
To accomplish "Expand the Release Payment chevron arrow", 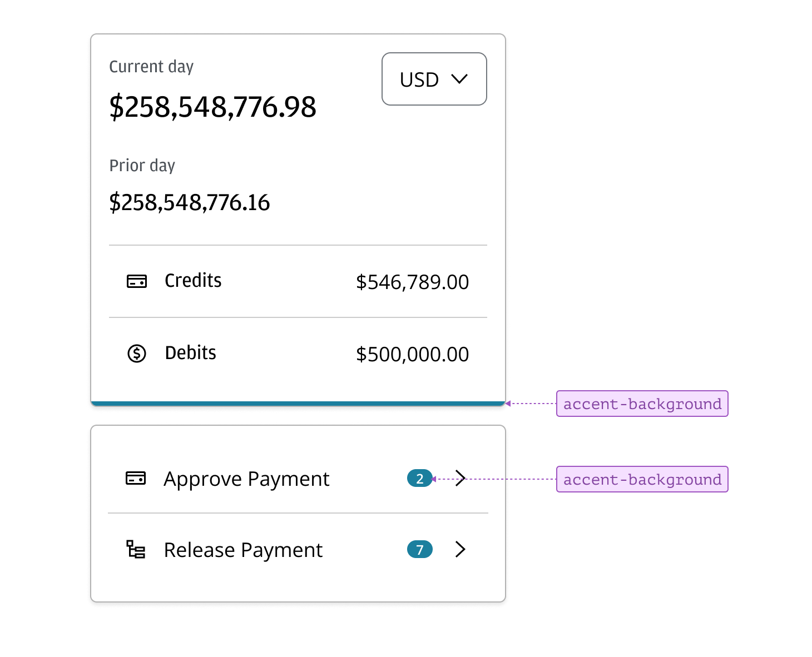I will [460, 550].
